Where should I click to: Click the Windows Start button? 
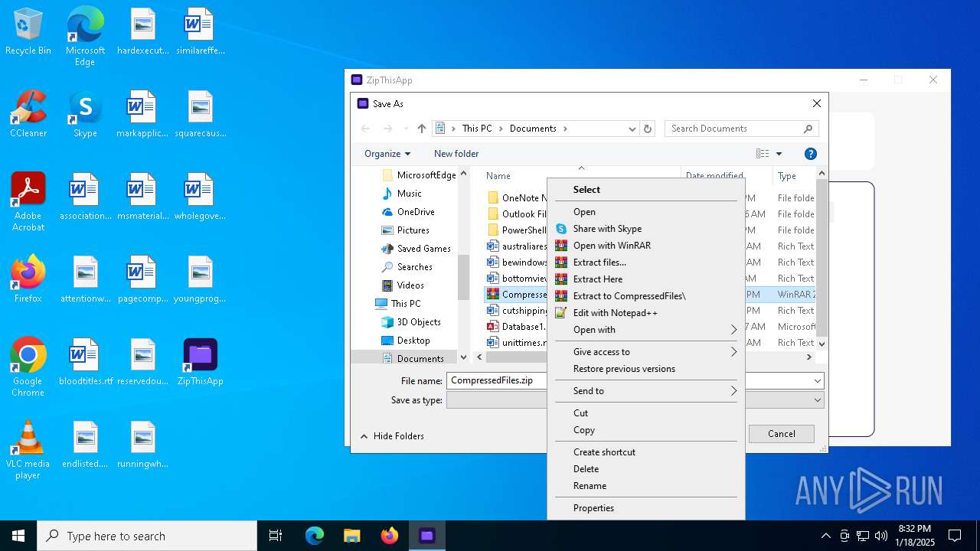click(x=18, y=536)
